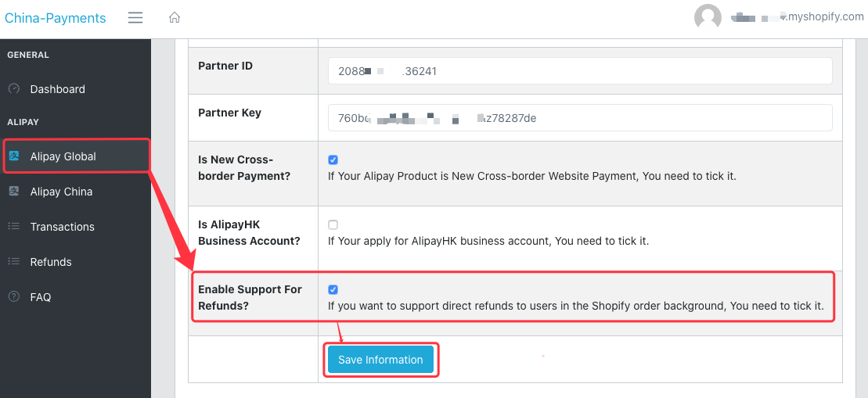Click the 'Partner ID' label text
868x398 pixels.
[225, 66]
